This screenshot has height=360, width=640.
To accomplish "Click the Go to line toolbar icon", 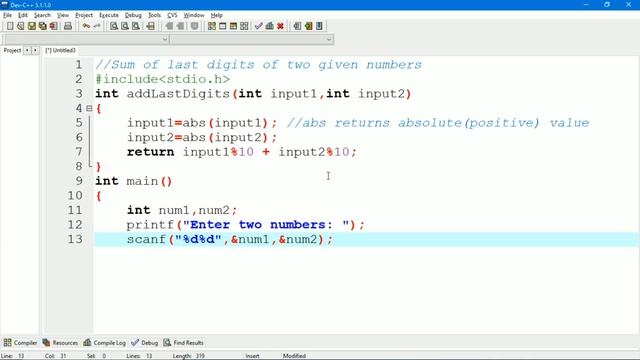I will (151, 26).
